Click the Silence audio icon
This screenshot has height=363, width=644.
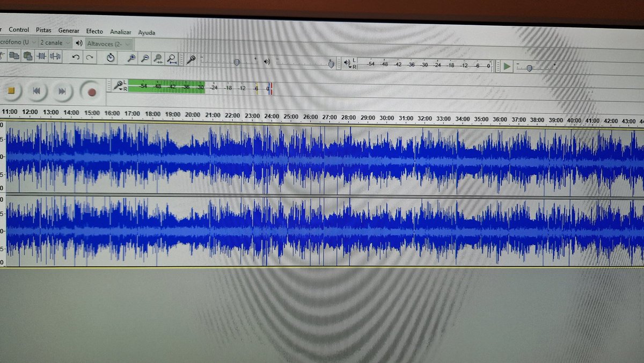[x=55, y=56]
